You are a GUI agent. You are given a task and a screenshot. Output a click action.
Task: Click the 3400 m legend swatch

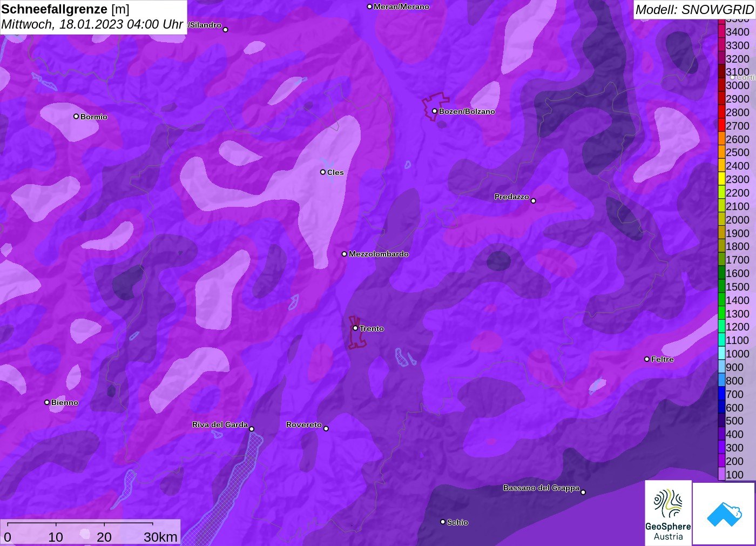tap(721, 32)
